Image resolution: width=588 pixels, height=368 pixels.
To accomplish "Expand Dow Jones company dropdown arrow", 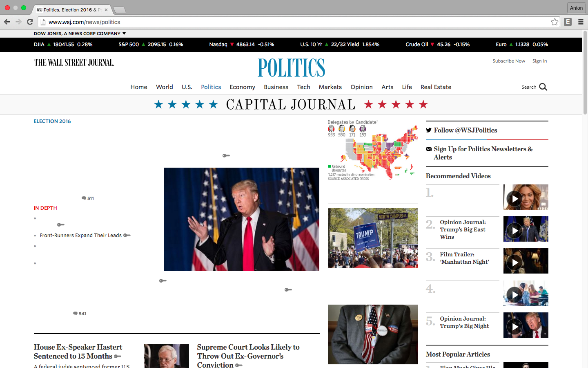I will tap(124, 34).
